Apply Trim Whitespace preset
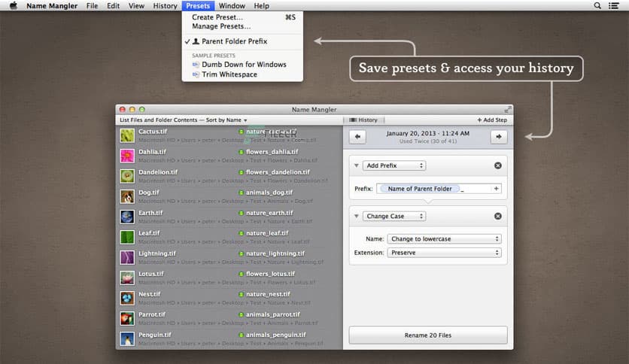Viewport: 629px width, 364px height. [242, 74]
